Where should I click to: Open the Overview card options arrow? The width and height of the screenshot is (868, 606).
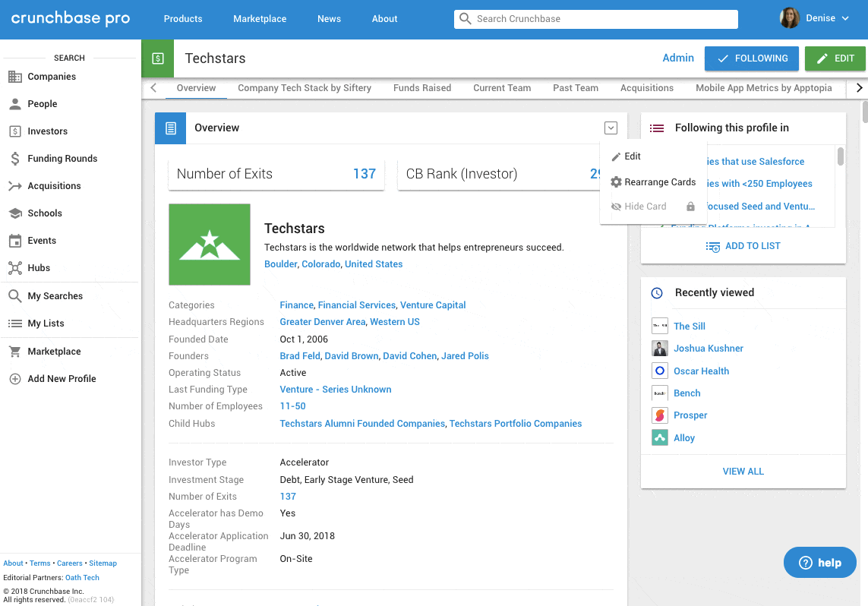611,128
